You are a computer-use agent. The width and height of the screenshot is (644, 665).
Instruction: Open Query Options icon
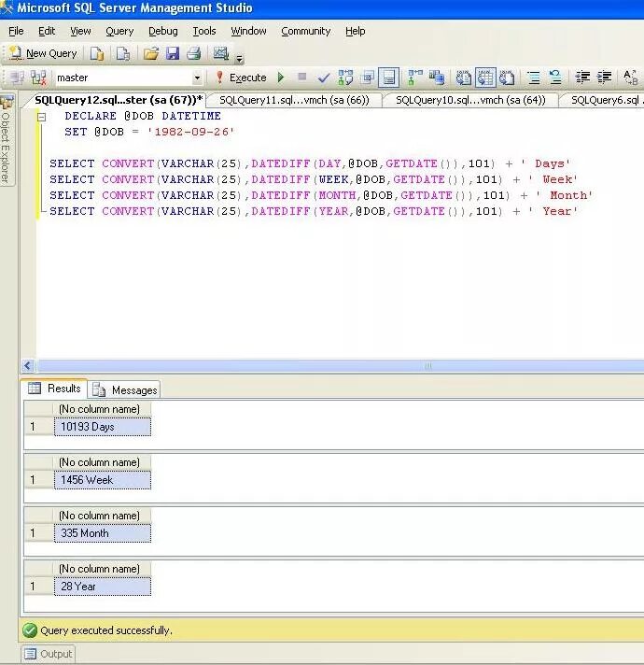[368, 78]
